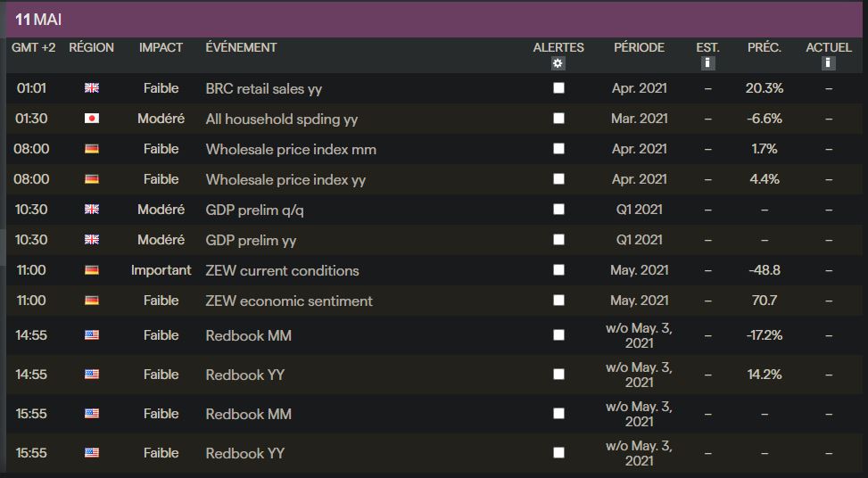
Task: Open alert settings gear under ALERTES
Action: [x=558, y=63]
